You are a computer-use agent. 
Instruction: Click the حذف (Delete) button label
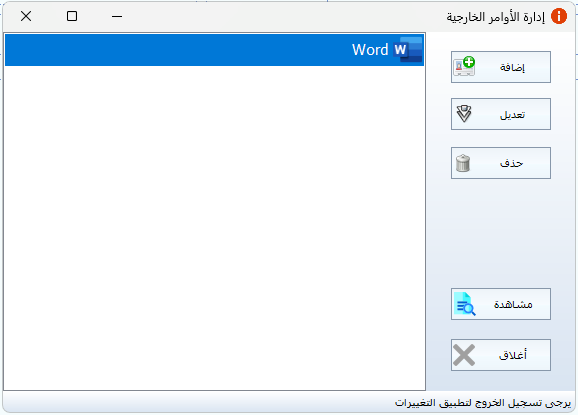[x=512, y=163]
